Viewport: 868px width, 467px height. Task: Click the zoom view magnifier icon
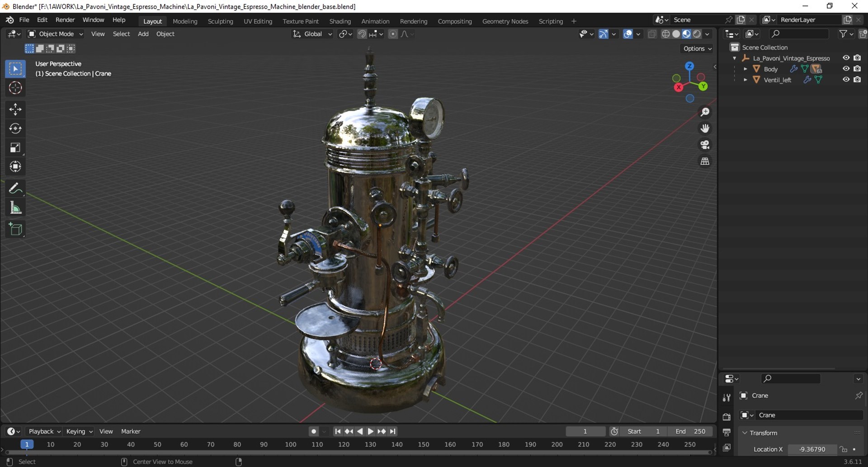[705, 112]
